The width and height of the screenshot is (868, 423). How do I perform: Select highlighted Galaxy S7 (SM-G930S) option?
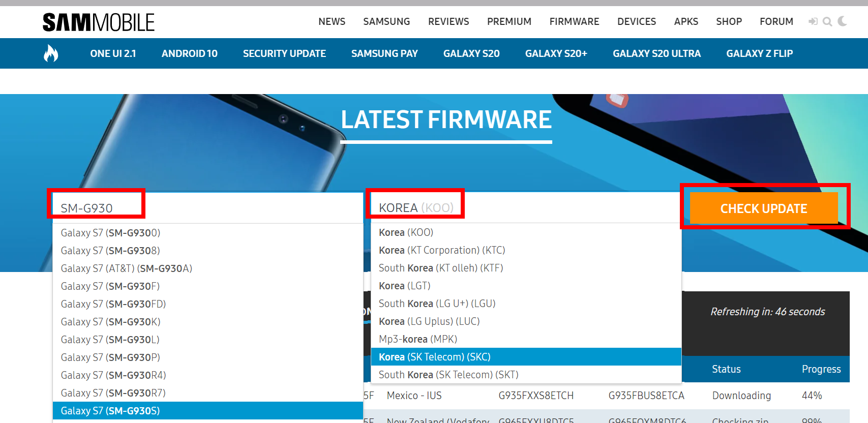[208, 411]
